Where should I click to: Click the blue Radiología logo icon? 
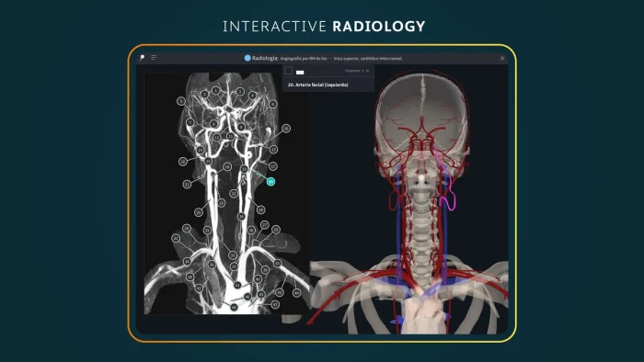point(247,58)
